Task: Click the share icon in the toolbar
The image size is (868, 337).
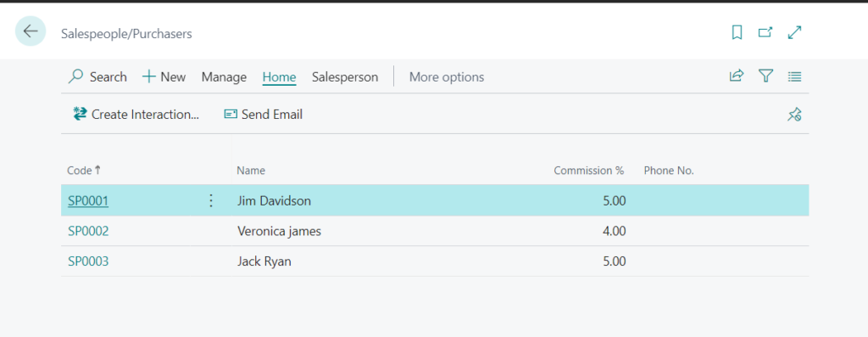Action: point(737,76)
